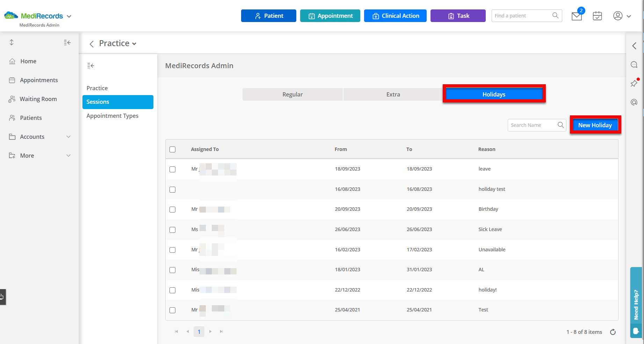Click the Waiting Room people icon
This screenshot has width=644, height=344.
coord(12,99)
